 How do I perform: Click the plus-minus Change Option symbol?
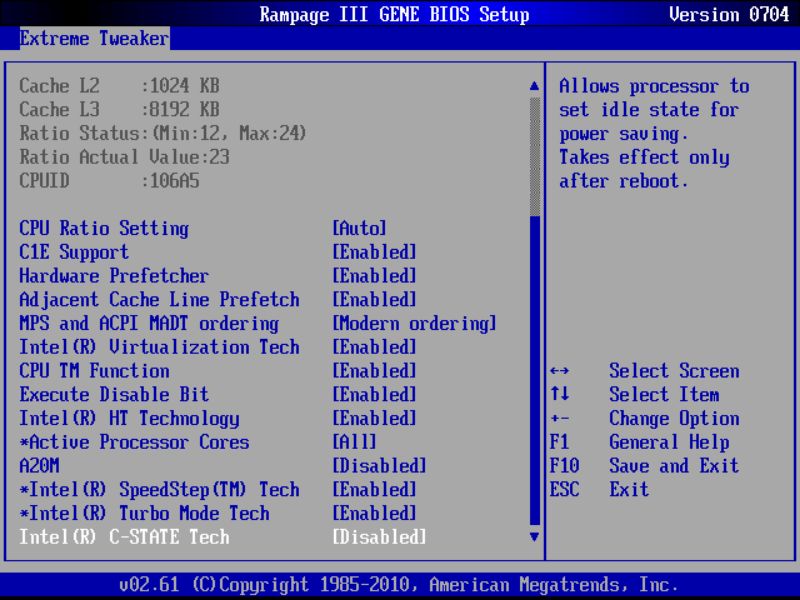pyautogui.click(x=560, y=419)
